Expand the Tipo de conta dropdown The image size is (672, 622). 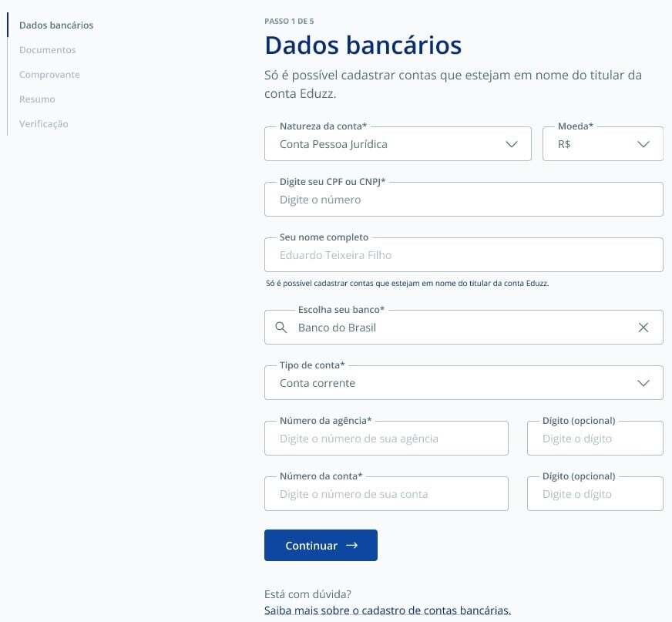(x=643, y=383)
